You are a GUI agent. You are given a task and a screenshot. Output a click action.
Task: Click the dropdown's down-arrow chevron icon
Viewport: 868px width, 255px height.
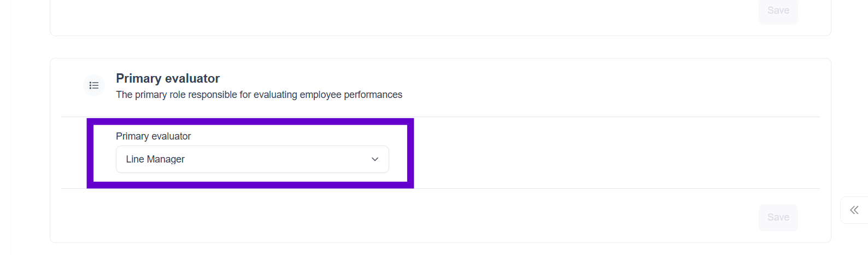375,159
